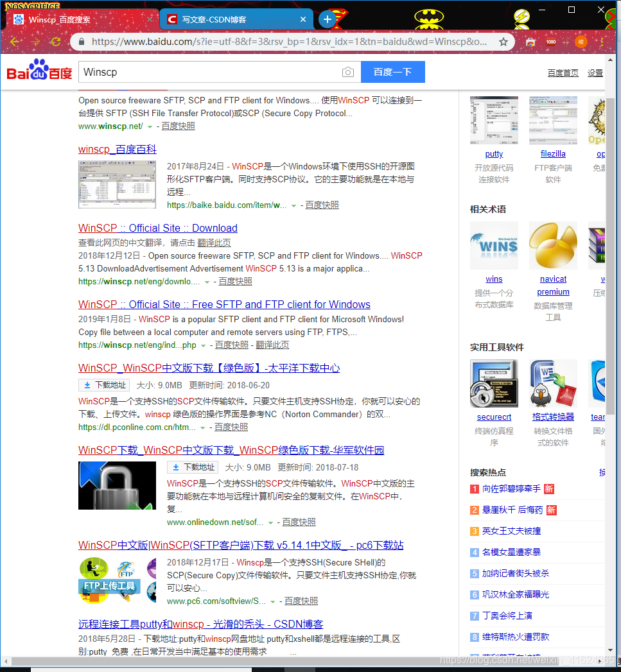621x672 pixels.
Task: Click the browser back arrow
Action: (15, 42)
